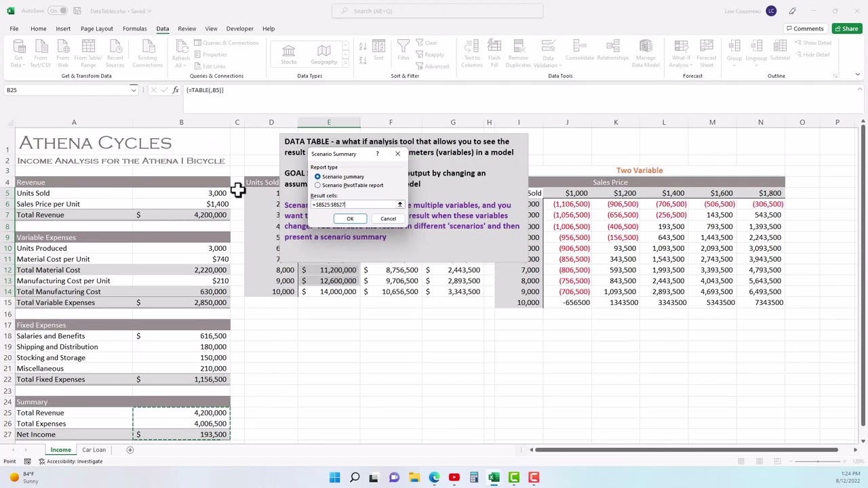Expand the Name Box dropdown
The image size is (868, 488).
(134, 90)
